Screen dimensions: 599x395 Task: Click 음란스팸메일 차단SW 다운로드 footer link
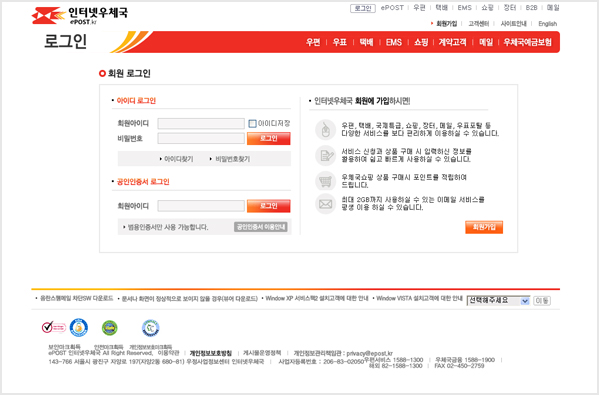[76, 298]
